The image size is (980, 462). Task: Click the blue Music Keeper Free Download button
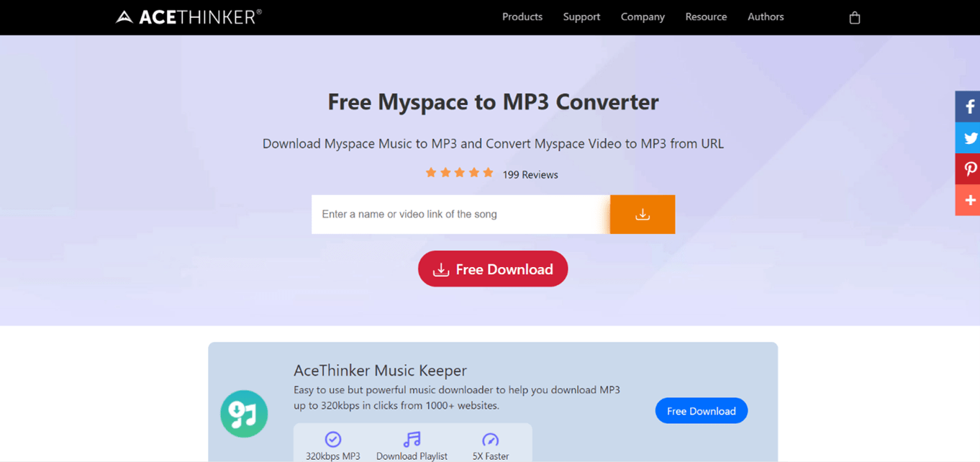pos(702,411)
